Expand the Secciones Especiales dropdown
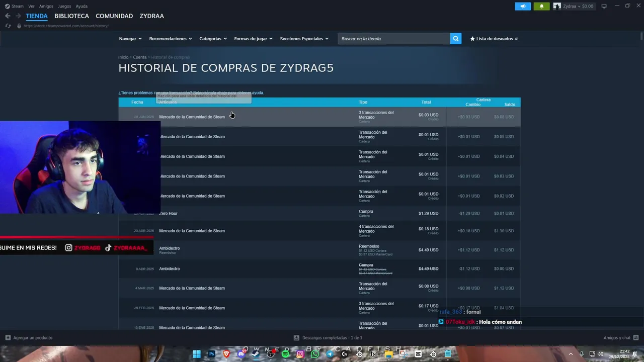 pyautogui.click(x=304, y=39)
